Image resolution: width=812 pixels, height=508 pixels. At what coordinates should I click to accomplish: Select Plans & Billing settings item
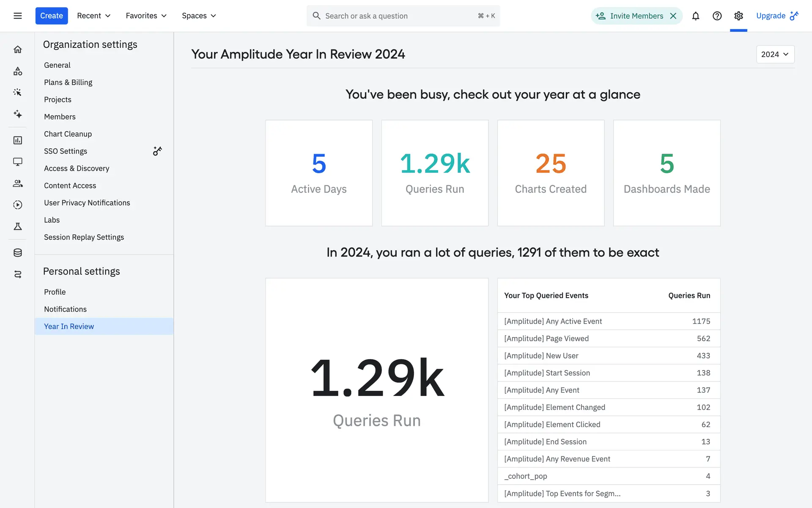coord(68,82)
